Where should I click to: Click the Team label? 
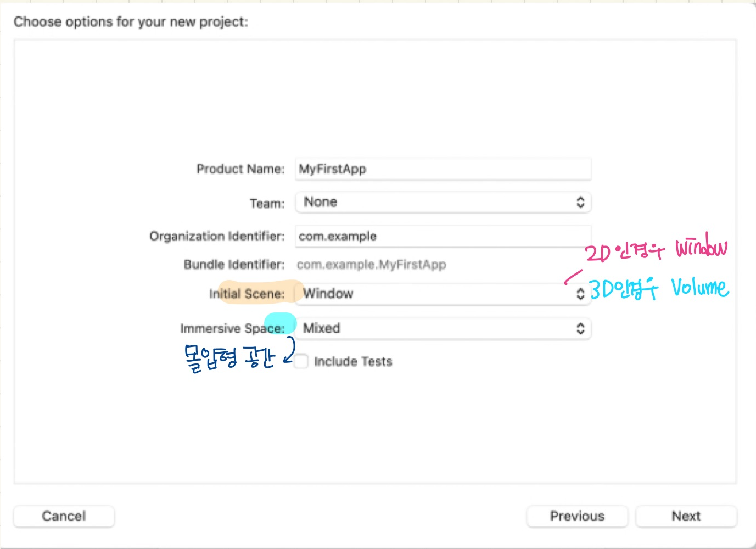point(267,204)
